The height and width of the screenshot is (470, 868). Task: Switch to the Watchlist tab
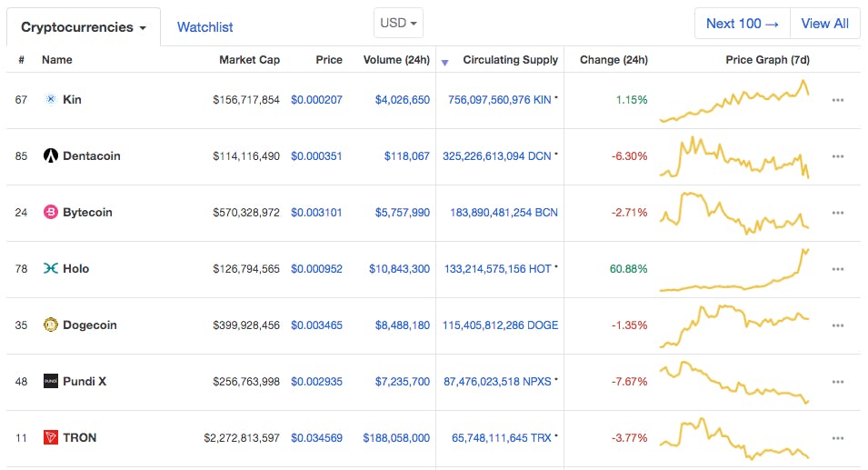pyautogui.click(x=205, y=27)
